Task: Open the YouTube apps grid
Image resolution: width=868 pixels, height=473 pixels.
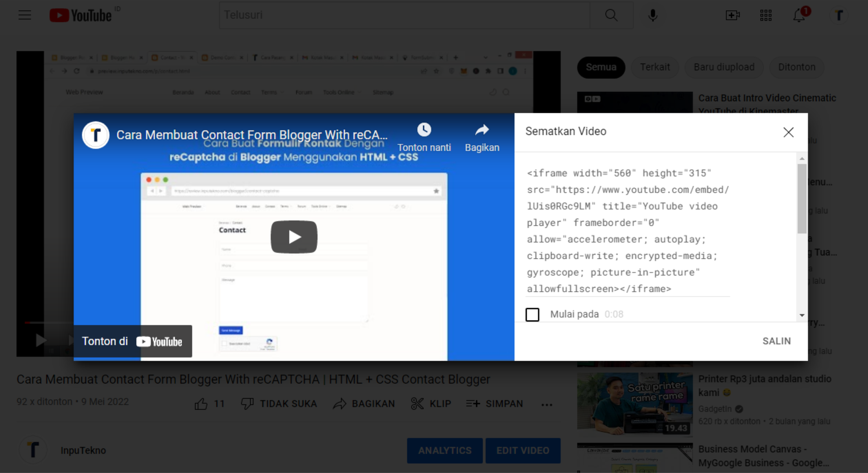Action: click(766, 15)
